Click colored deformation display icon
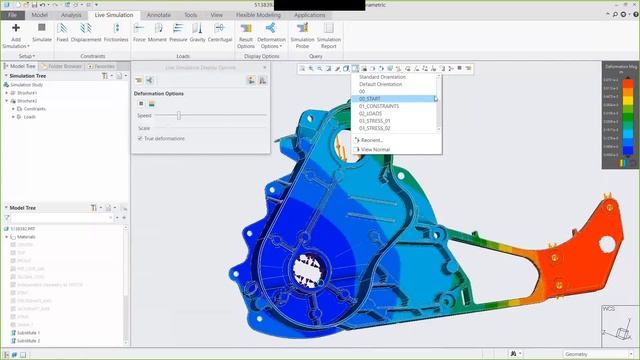 click(151, 104)
